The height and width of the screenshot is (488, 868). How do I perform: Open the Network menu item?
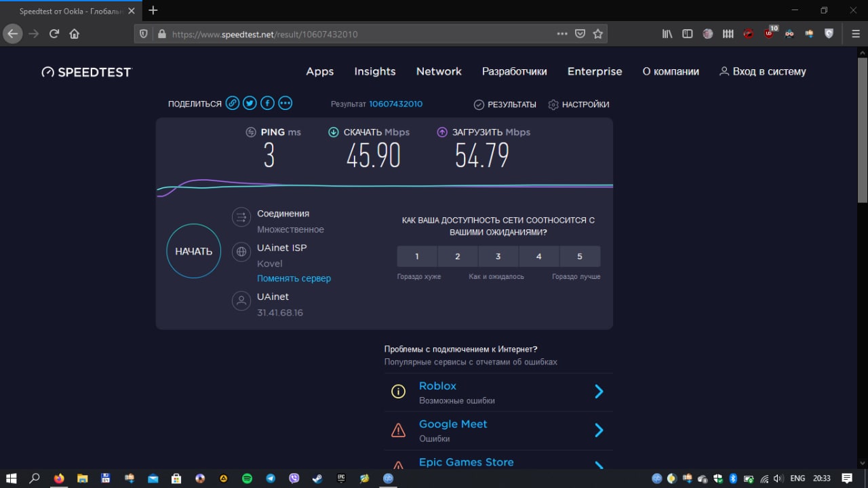coord(439,71)
